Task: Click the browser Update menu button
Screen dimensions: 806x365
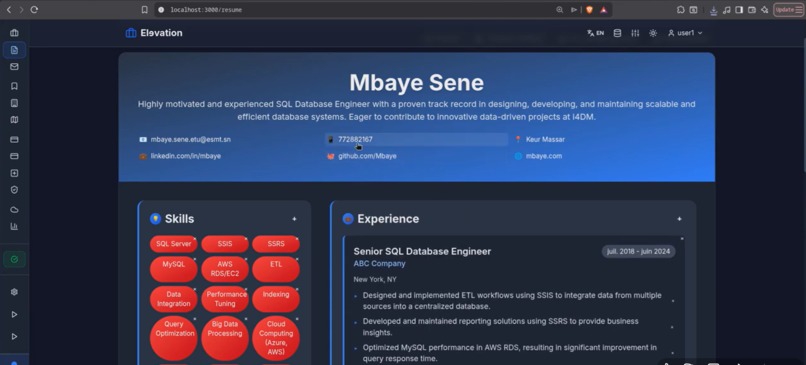Action: tap(789, 9)
